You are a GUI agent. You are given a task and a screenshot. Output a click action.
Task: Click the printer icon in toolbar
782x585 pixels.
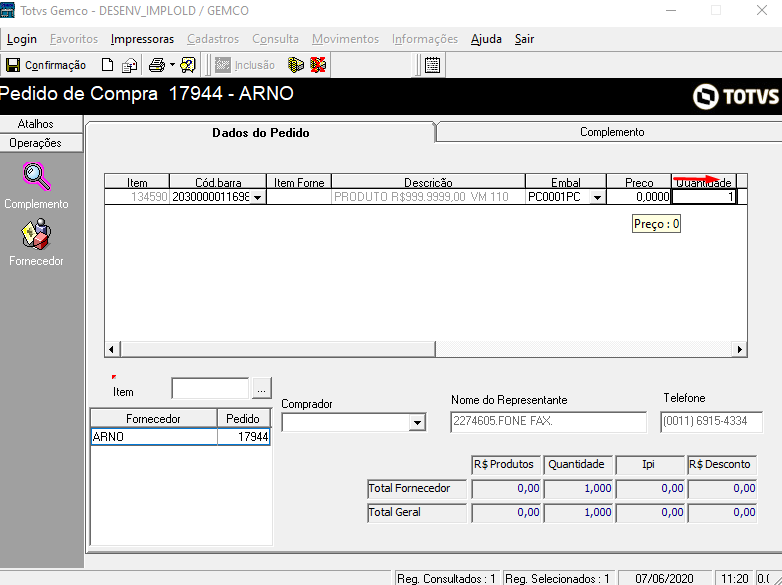pyautogui.click(x=157, y=65)
